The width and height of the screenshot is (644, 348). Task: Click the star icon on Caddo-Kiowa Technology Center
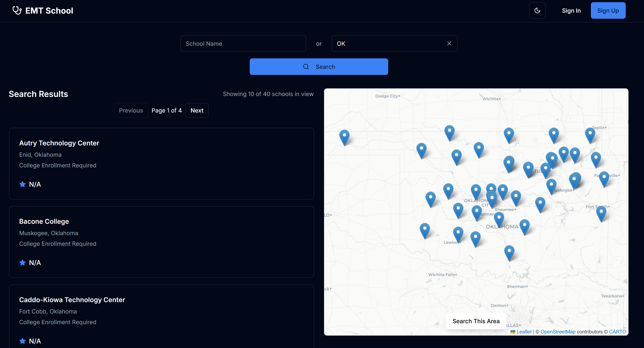(x=23, y=341)
